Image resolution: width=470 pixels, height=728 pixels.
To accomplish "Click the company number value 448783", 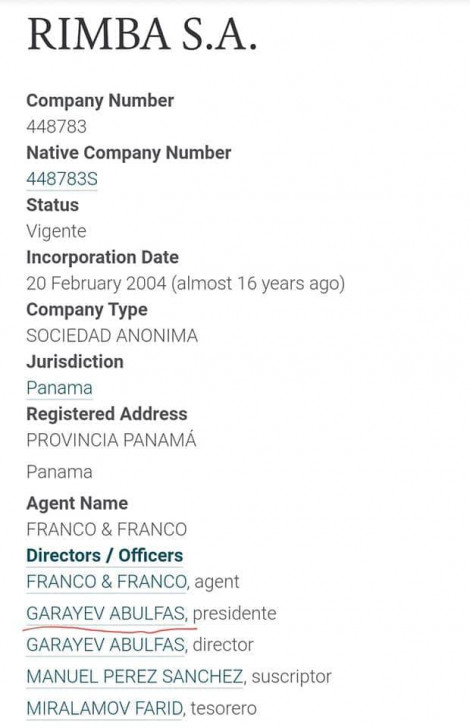I will pos(56,126).
